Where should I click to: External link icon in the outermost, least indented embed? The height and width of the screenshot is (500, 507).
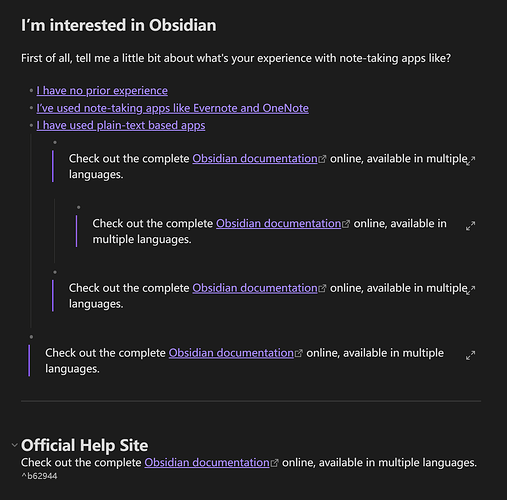click(299, 353)
